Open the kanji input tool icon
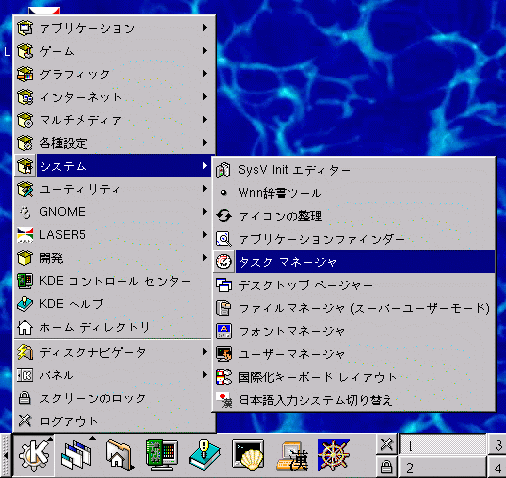506x478 pixels. 292,456
